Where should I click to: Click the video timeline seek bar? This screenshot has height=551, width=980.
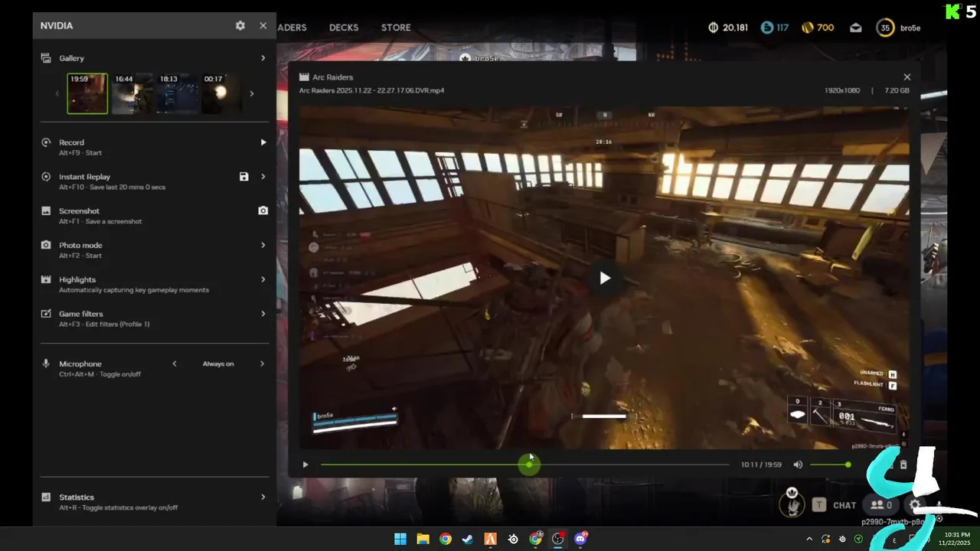pyautogui.click(x=525, y=465)
